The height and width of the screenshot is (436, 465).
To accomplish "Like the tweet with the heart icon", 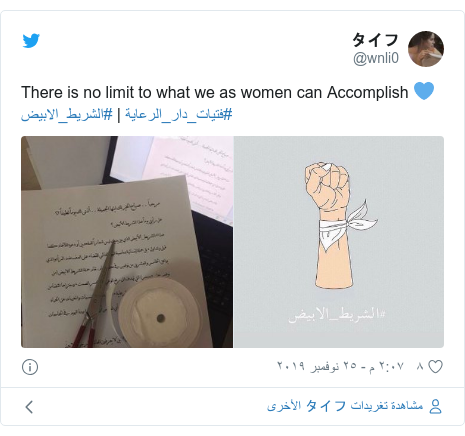I will (x=435, y=367).
